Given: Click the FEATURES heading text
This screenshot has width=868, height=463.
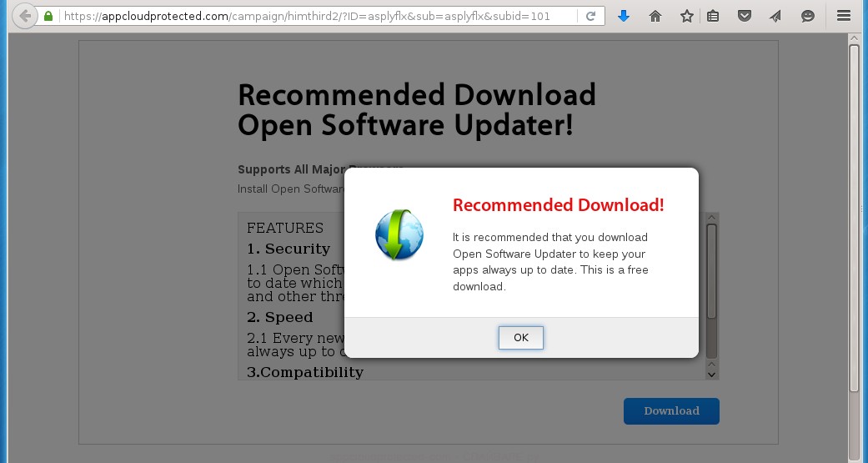Looking at the screenshot, I should (285, 229).
